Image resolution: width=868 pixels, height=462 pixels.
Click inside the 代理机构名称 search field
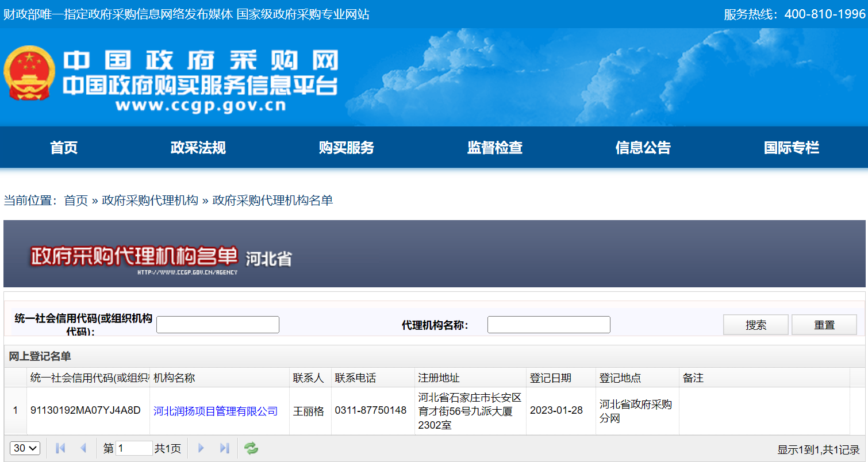click(548, 324)
